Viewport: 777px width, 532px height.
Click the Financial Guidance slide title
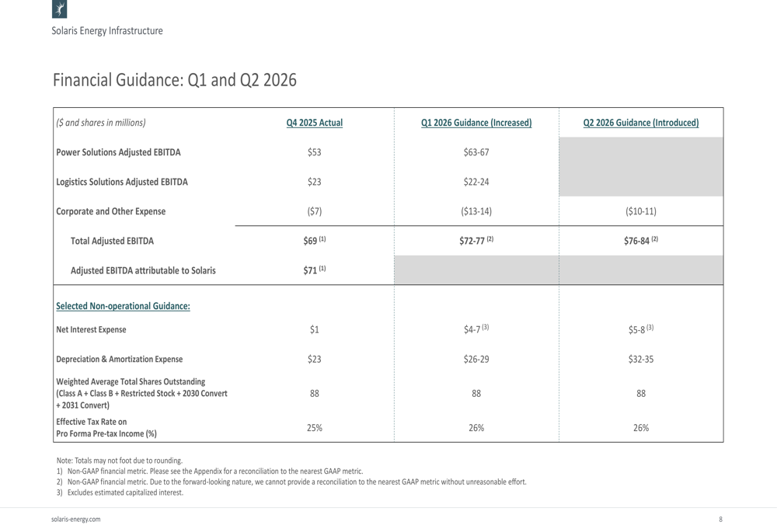pyautogui.click(x=175, y=80)
